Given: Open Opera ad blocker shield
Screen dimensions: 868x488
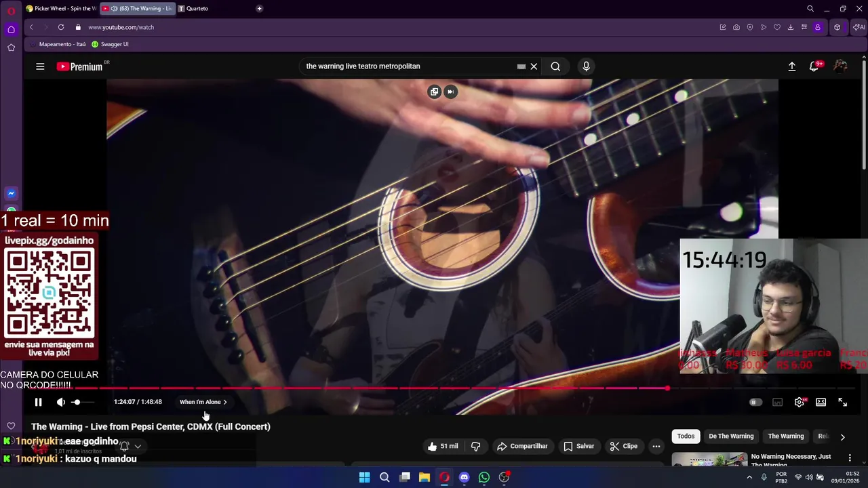Looking at the screenshot, I should [750, 27].
